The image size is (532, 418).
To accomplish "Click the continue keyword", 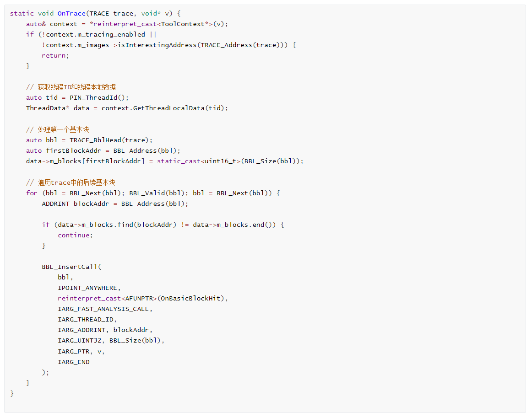I will (73, 235).
